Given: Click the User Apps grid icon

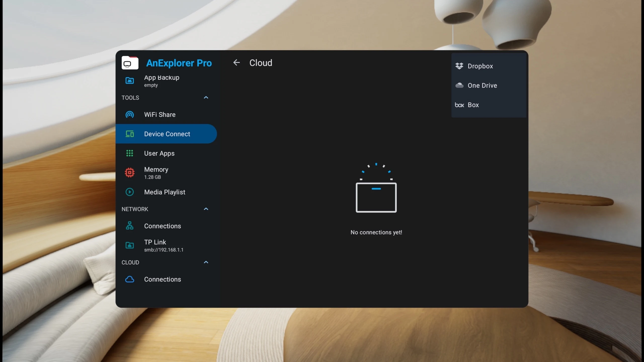Looking at the screenshot, I should pyautogui.click(x=130, y=153).
